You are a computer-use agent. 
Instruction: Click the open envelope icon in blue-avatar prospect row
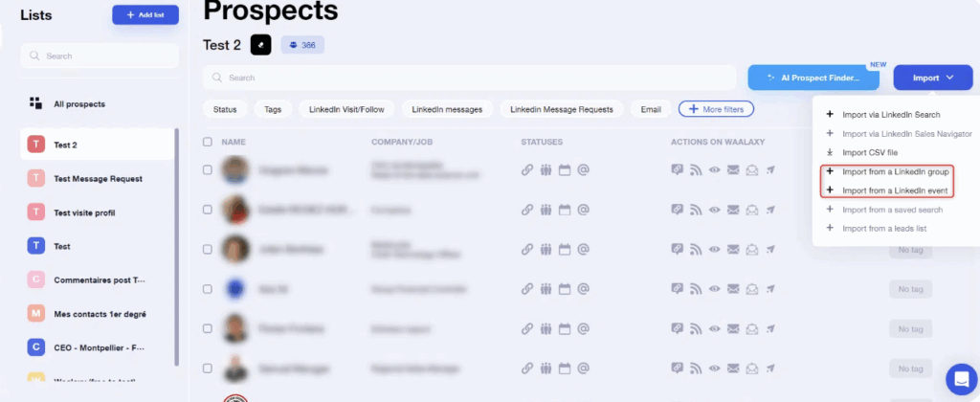752,289
